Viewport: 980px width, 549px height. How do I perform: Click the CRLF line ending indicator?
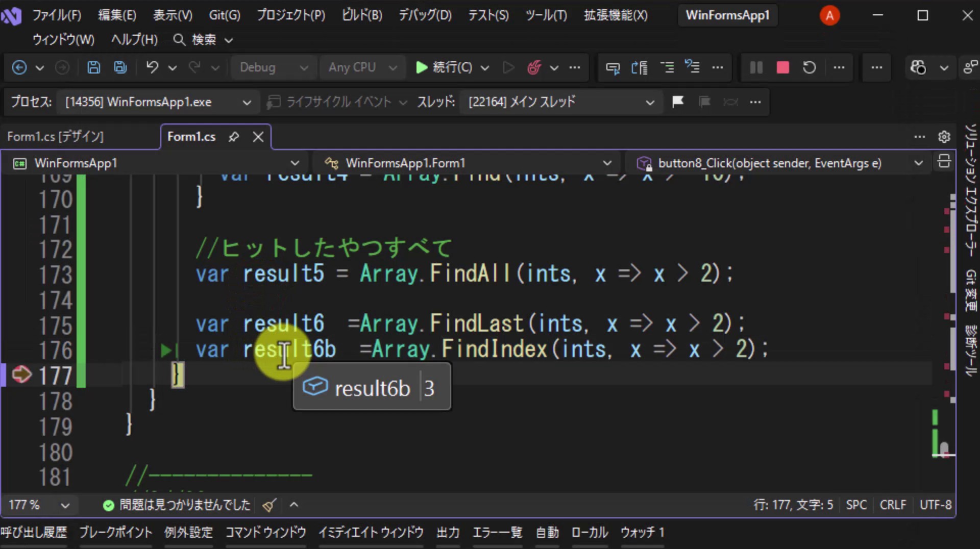(893, 505)
